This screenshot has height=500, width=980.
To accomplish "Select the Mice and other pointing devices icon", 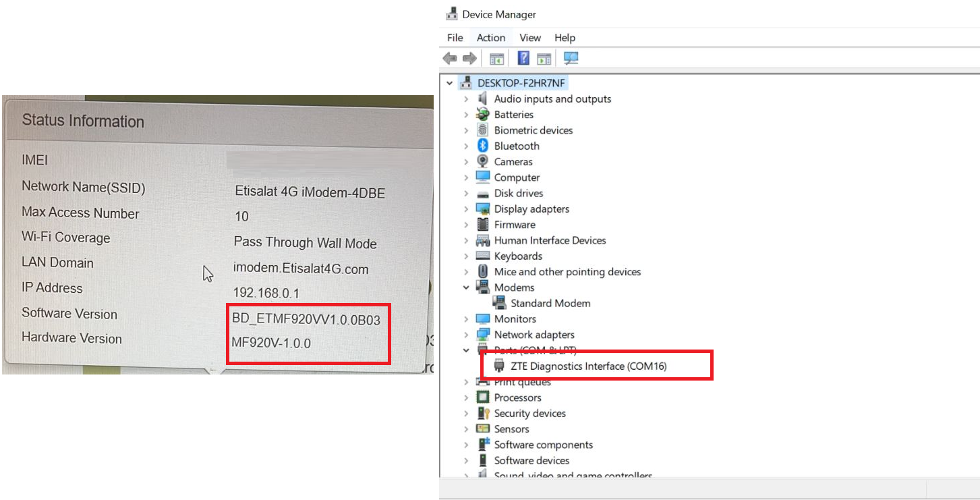I will pos(483,272).
